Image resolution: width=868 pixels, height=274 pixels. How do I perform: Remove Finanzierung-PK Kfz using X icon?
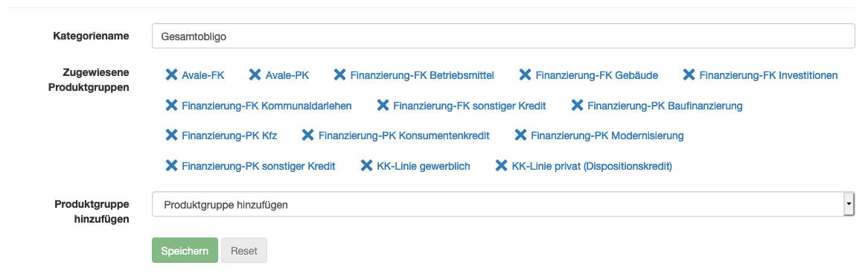coord(172,135)
